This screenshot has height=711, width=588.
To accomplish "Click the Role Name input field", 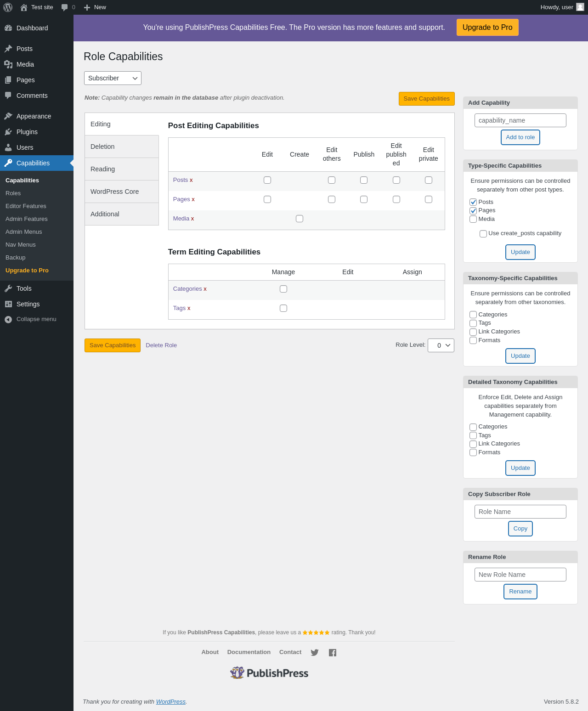I will pos(520,512).
